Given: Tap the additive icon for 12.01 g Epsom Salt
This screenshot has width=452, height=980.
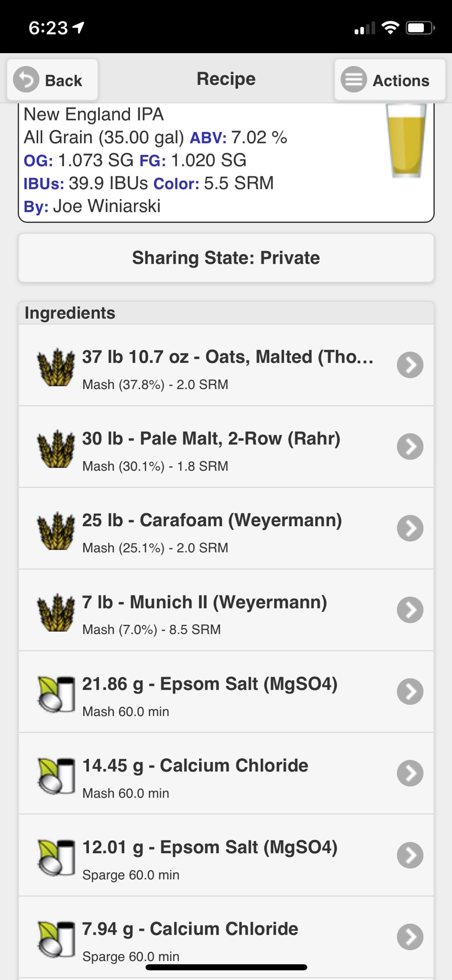Looking at the screenshot, I should (56, 857).
